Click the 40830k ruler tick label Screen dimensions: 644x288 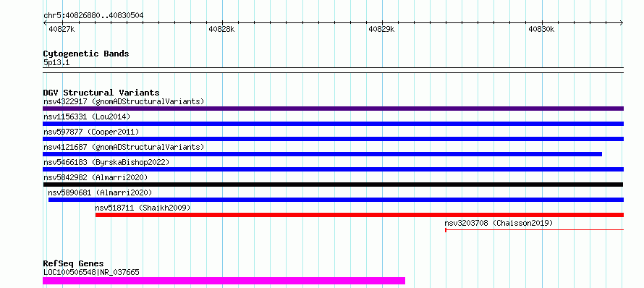point(541,30)
